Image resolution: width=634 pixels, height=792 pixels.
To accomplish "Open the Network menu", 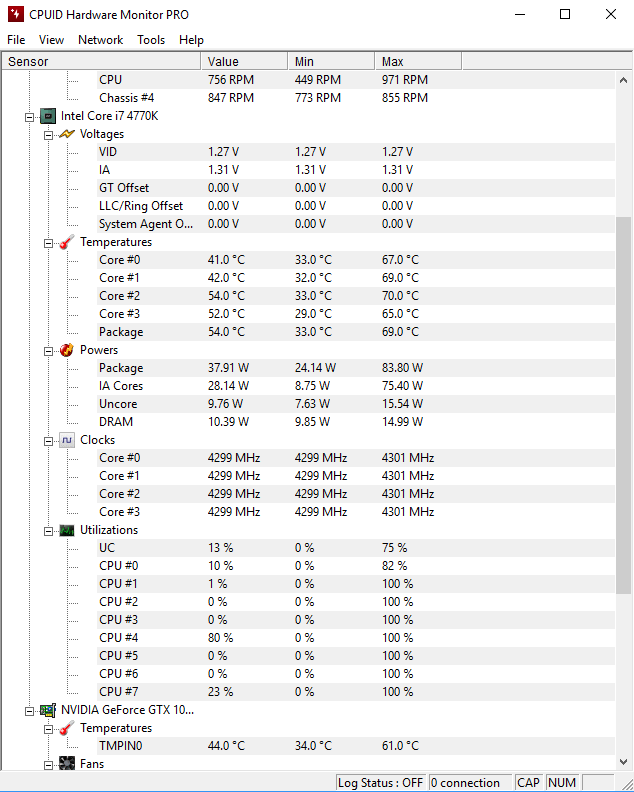I will click(x=101, y=40).
